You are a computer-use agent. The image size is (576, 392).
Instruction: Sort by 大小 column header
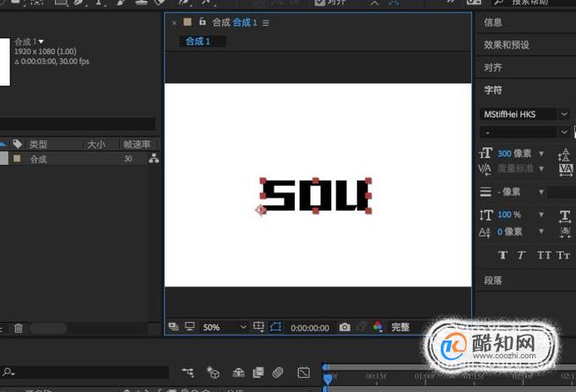click(96, 144)
